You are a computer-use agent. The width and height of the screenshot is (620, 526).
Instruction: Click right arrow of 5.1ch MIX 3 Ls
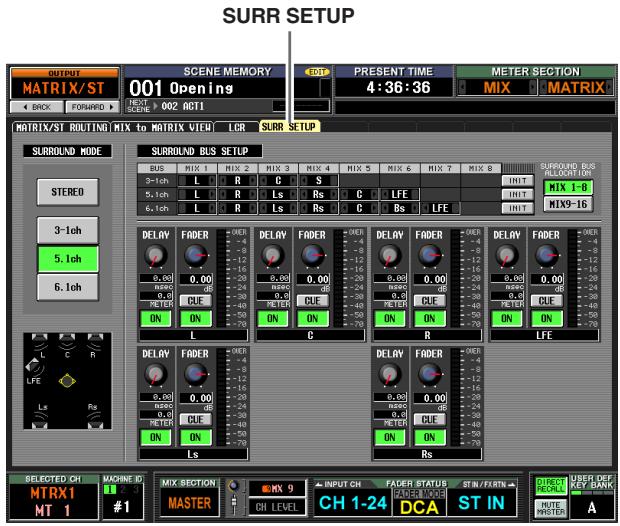pos(293,195)
